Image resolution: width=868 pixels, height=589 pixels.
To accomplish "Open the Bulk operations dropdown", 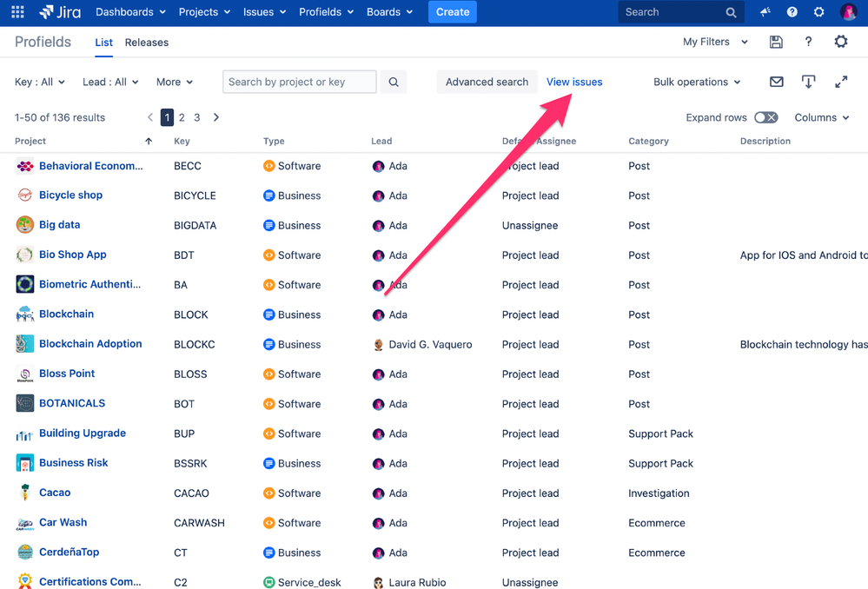I will (696, 82).
